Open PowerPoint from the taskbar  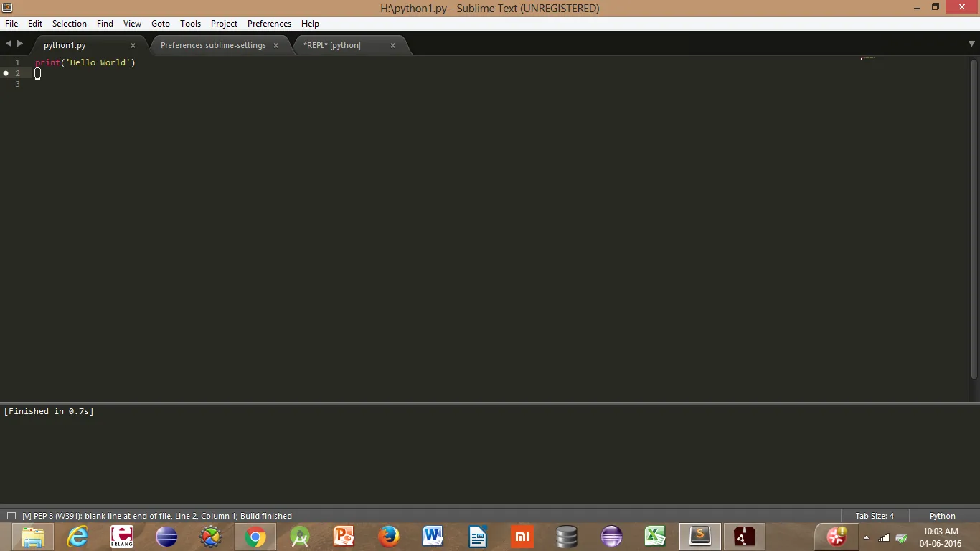click(344, 537)
